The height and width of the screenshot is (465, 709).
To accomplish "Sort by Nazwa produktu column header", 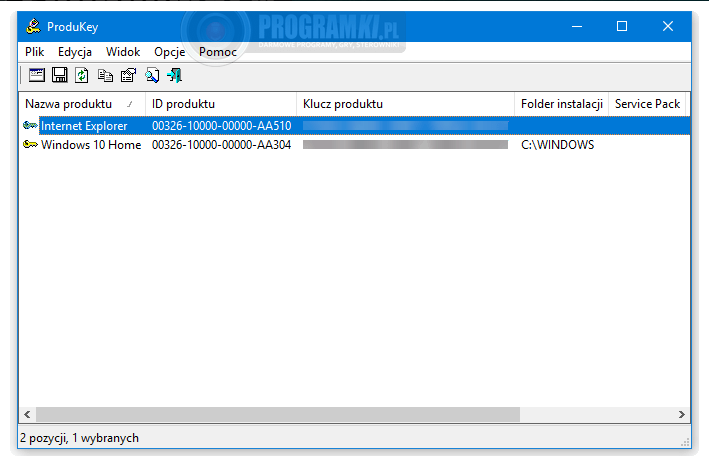I will click(82, 104).
